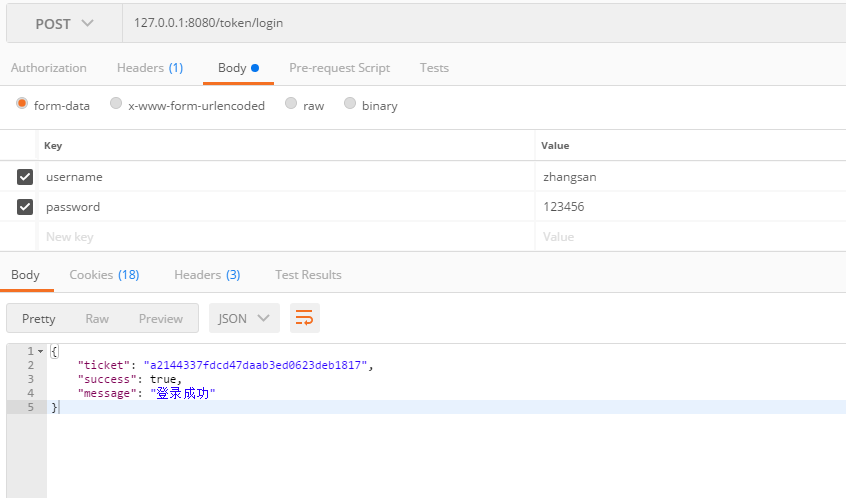Click line number 5 in the gutter
This screenshot has height=498, width=846.
point(31,407)
